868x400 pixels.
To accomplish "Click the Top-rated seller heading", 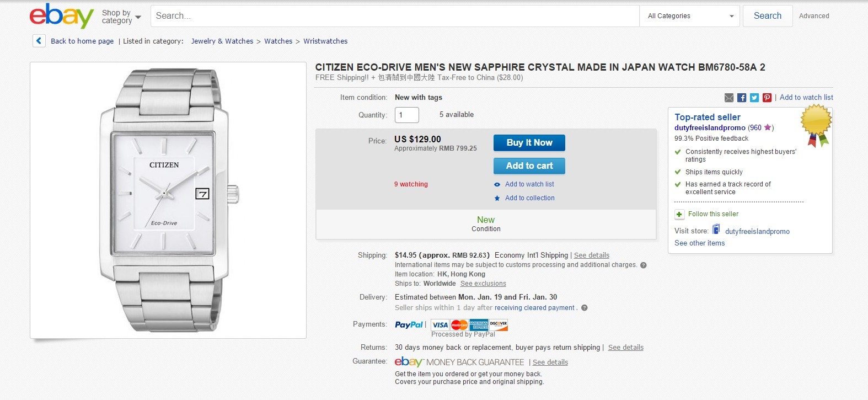I will [708, 117].
